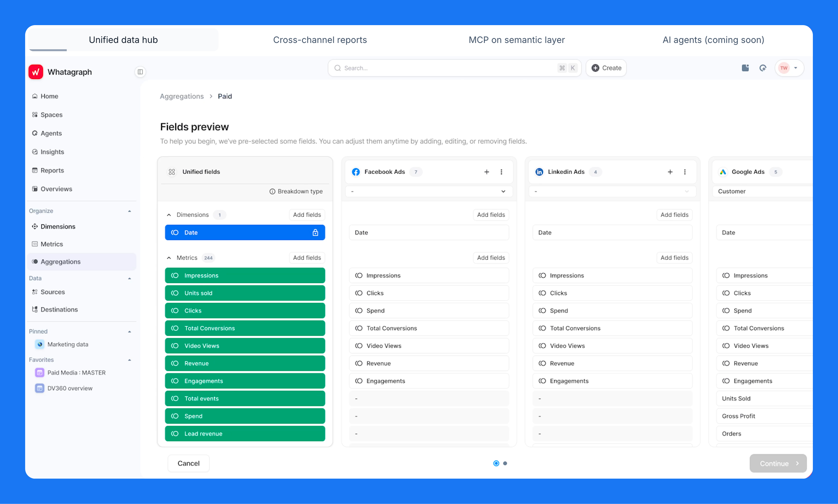Collapse the sidebar panel toggle icon
Image resolution: width=838 pixels, height=504 pixels.
(140, 72)
